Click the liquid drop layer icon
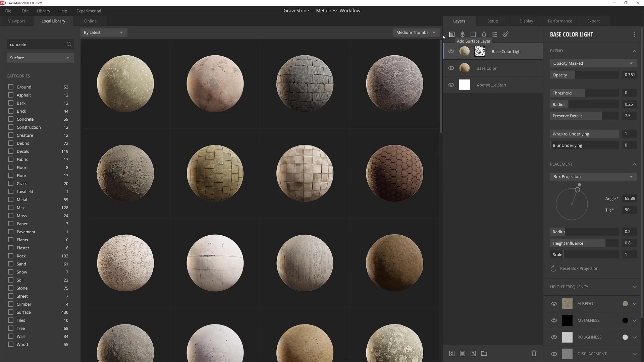 coord(484,34)
